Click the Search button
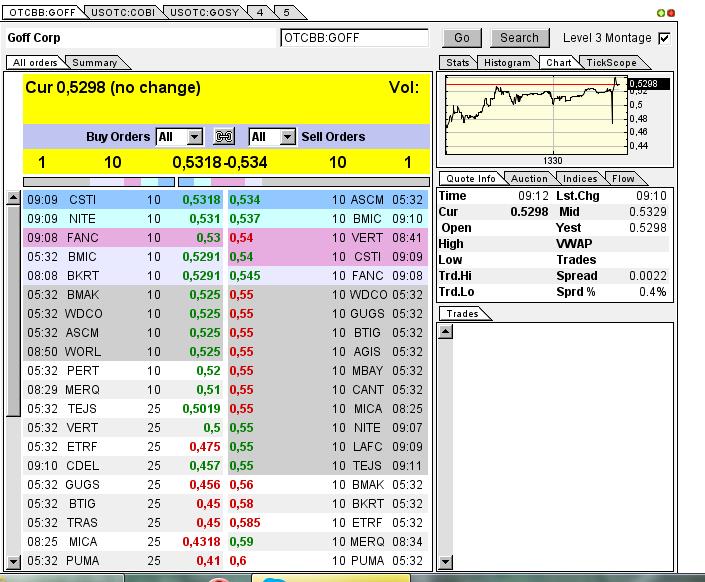Viewport: 705px width, 582px height. click(519, 38)
